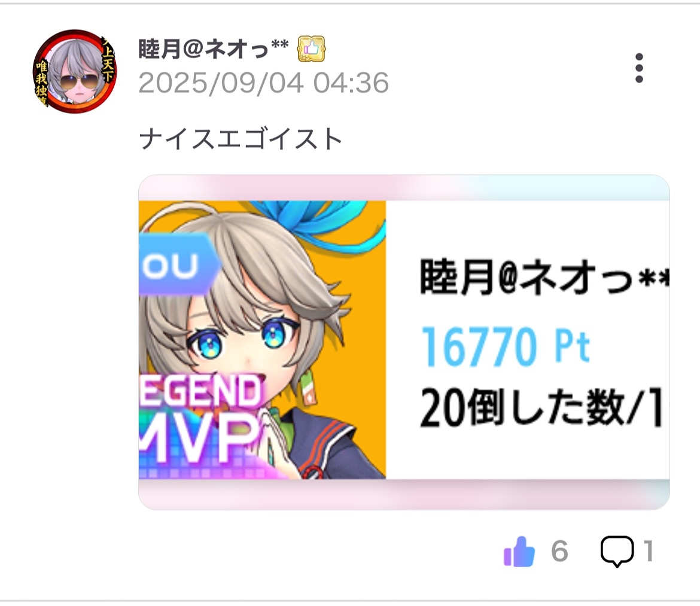Screen dimensions: 700x606
Task: Open the three-dot post options menu
Action: tap(639, 68)
